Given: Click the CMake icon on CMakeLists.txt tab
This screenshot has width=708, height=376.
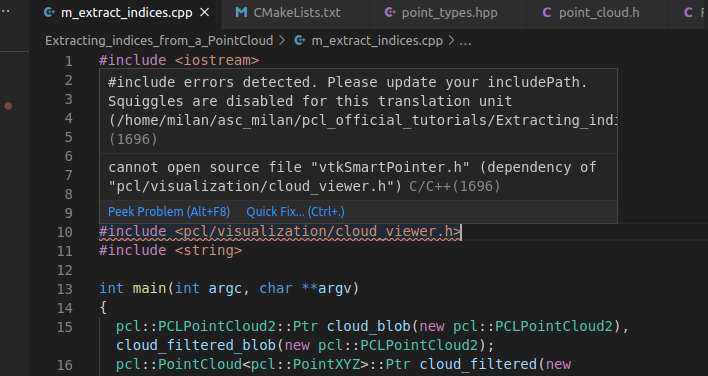Looking at the screenshot, I should [242, 13].
